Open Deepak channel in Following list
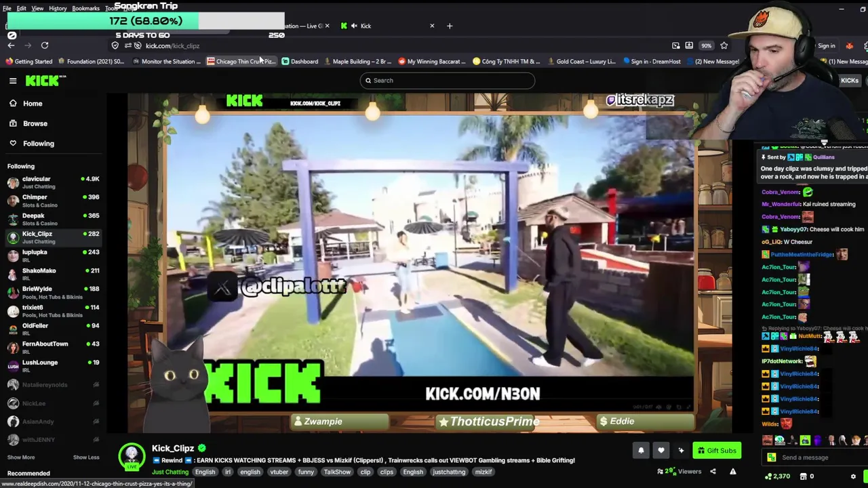 (53, 219)
